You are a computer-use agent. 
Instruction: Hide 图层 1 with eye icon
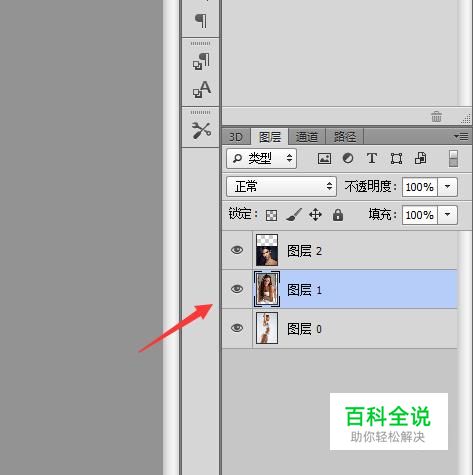(x=237, y=289)
